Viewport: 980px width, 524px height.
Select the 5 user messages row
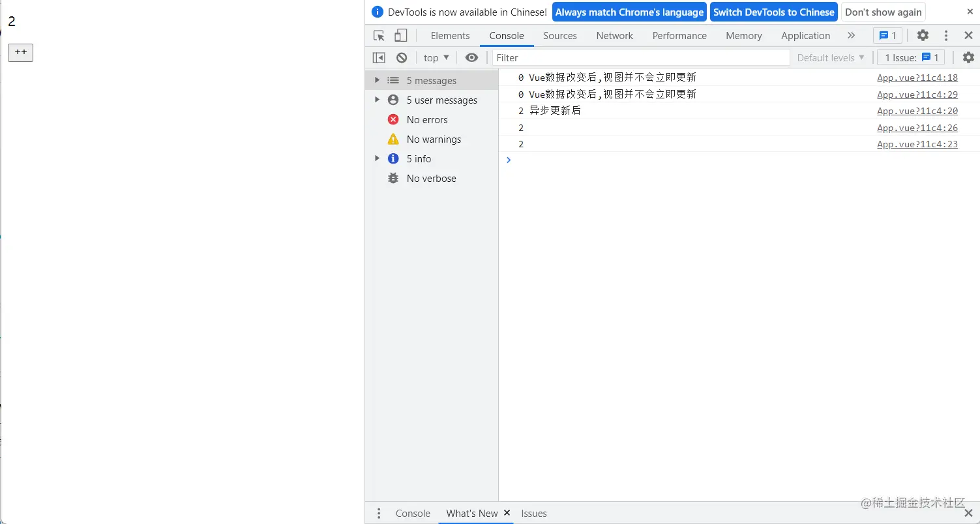432,100
